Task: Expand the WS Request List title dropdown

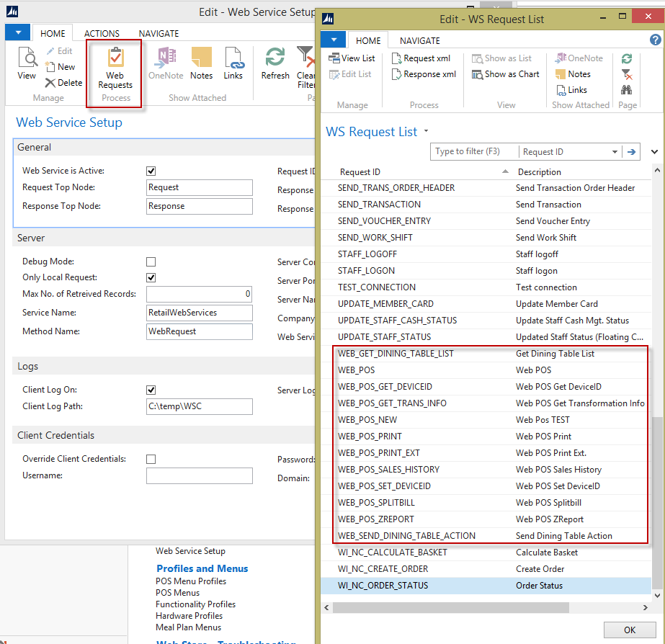Action: 427,132
